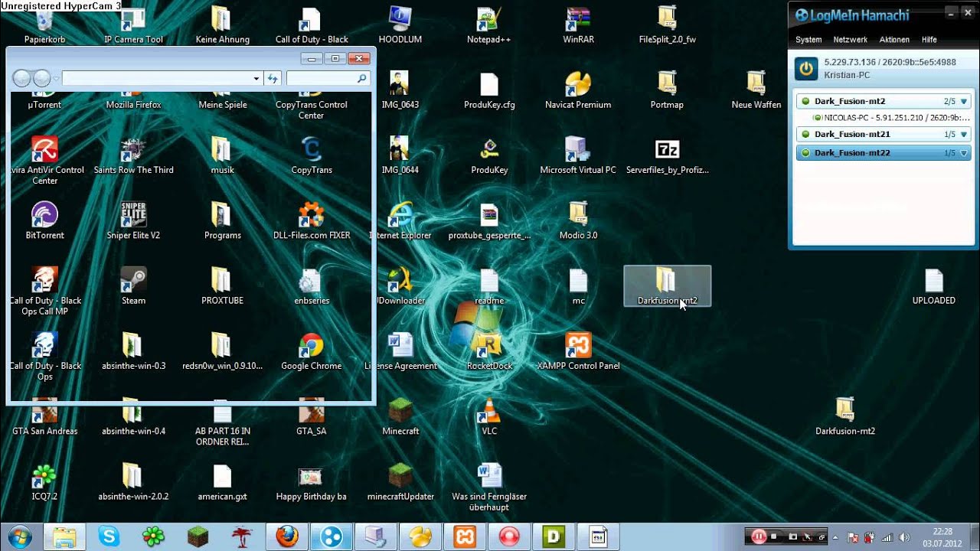
Task: Select the Serverfiles 7z archive icon
Action: click(x=667, y=155)
